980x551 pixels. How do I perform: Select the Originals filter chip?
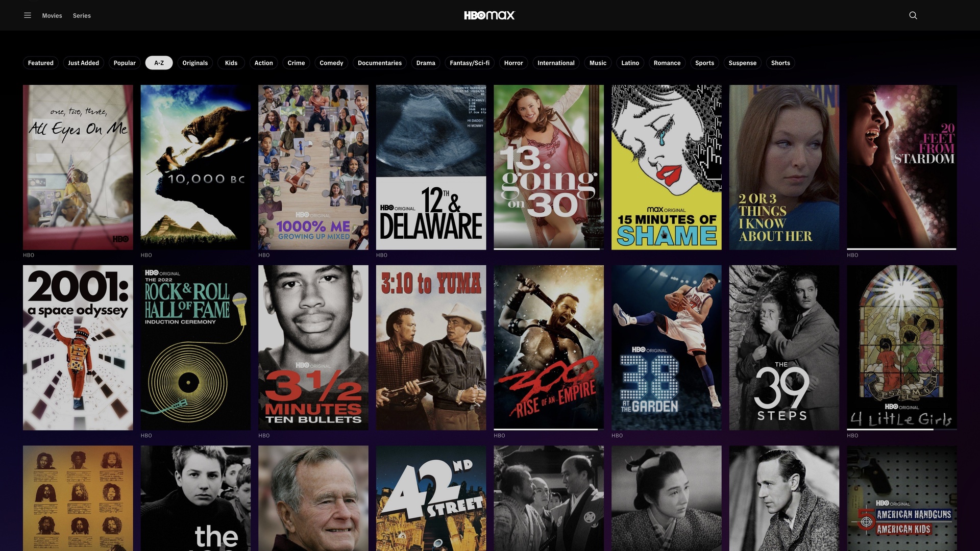click(195, 63)
